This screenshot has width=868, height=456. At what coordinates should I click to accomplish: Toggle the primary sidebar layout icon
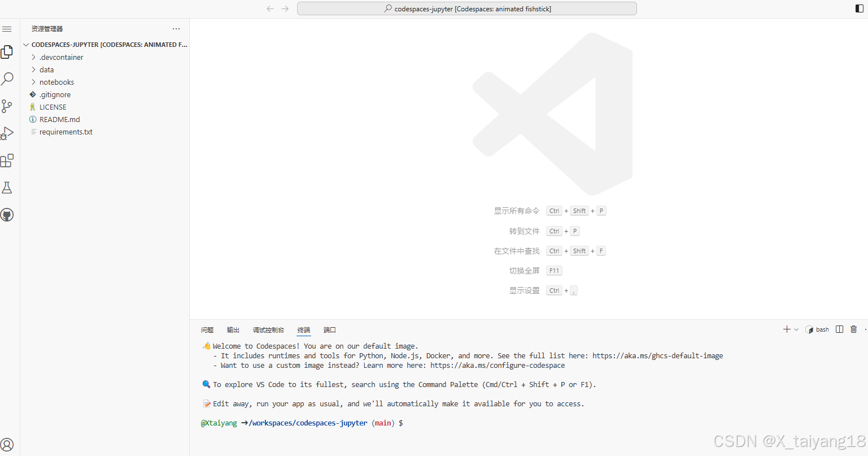click(860, 8)
